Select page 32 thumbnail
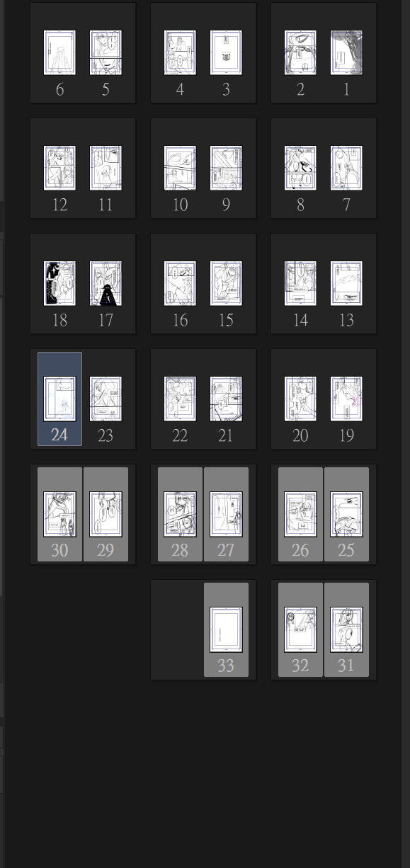The width and height of the screenshot is (410, 868). 300,629
